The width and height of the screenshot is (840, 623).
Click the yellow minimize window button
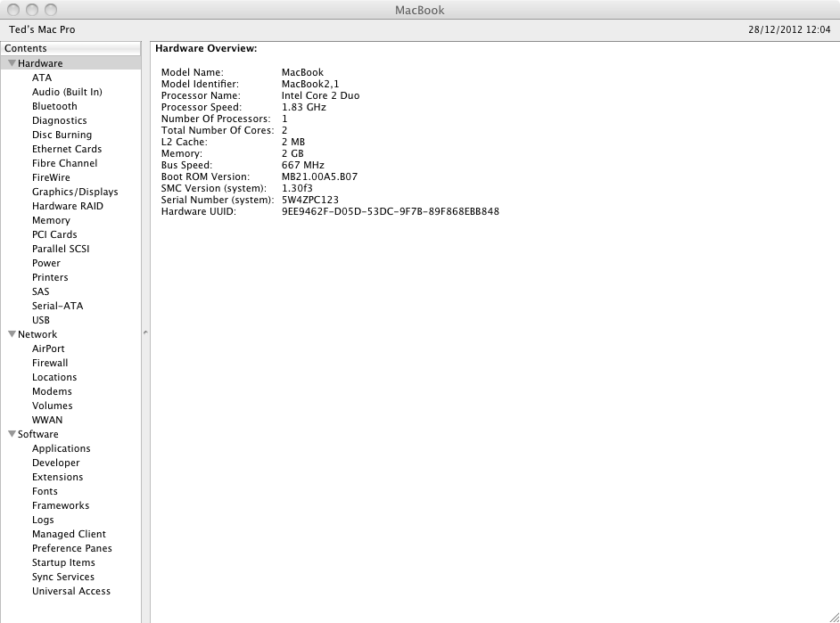tap(30, 10)
